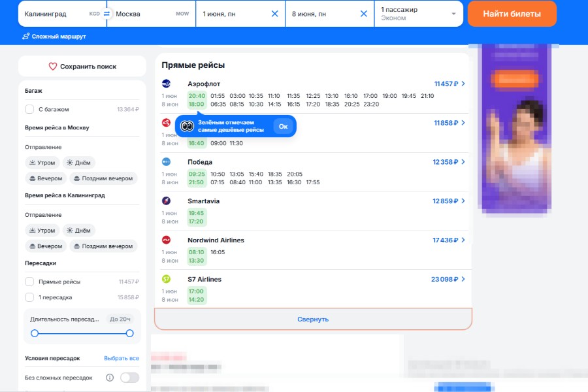Toggle Без сложных пересадок switch
The height and width of the screenshot is (392, 588).
tap(130, 378)
